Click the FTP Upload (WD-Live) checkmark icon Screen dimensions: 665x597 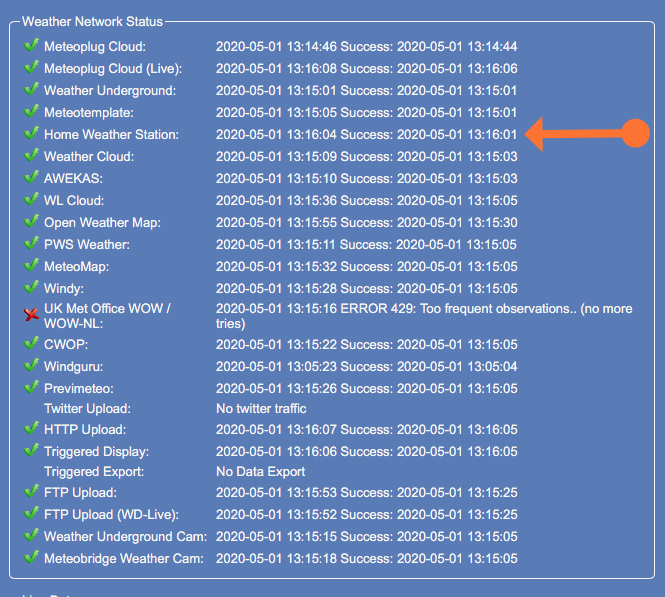[31, 513]
